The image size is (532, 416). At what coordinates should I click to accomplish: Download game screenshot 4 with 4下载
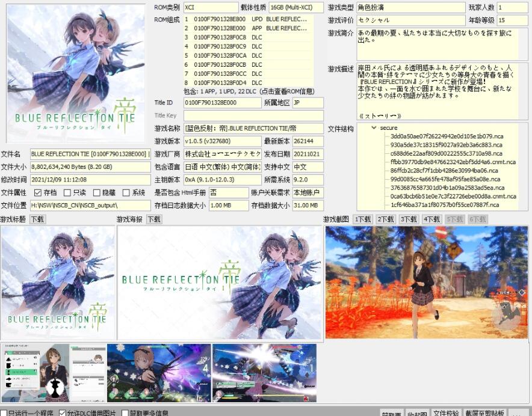tap(431, 219)
